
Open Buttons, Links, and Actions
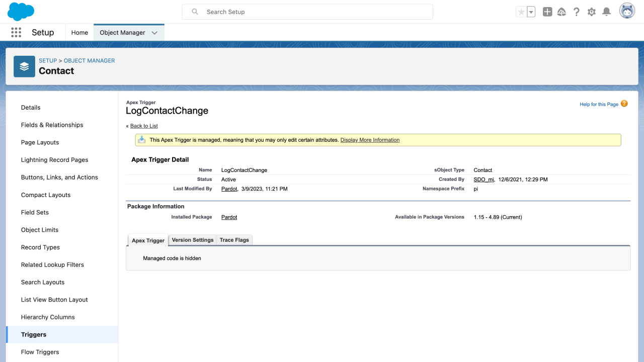62,177
